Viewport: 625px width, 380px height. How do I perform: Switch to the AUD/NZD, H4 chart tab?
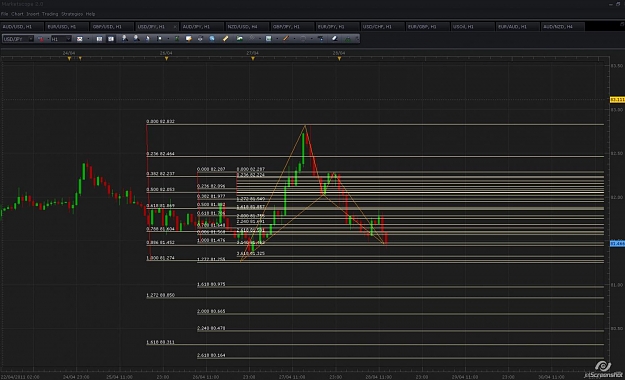(x=562, y=27)
